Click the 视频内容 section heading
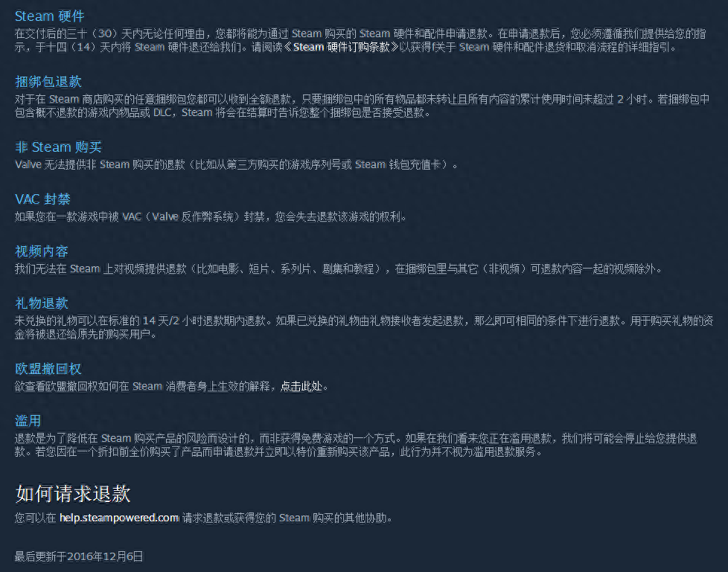The width and height of the screenshot is (728, 572). point(42,251)
